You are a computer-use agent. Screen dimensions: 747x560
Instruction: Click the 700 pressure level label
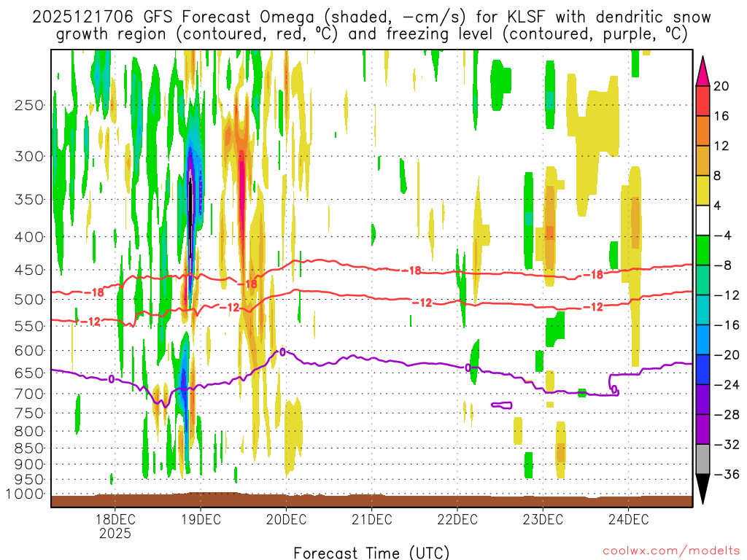[x=29, y=394]
